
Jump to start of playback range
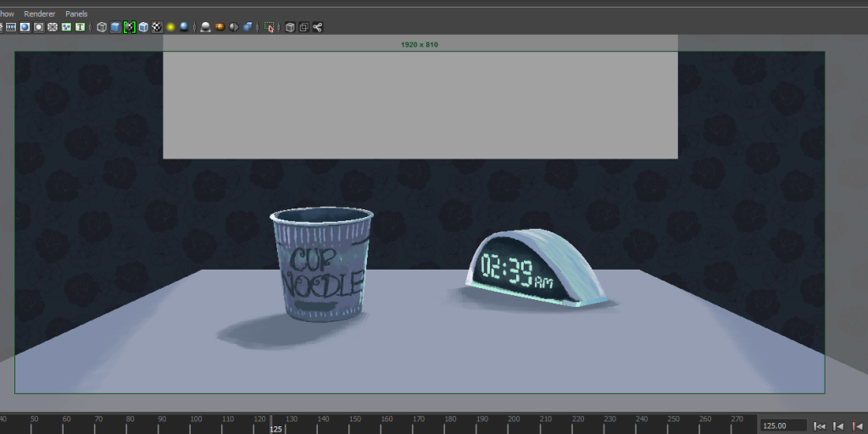point(820,426)
